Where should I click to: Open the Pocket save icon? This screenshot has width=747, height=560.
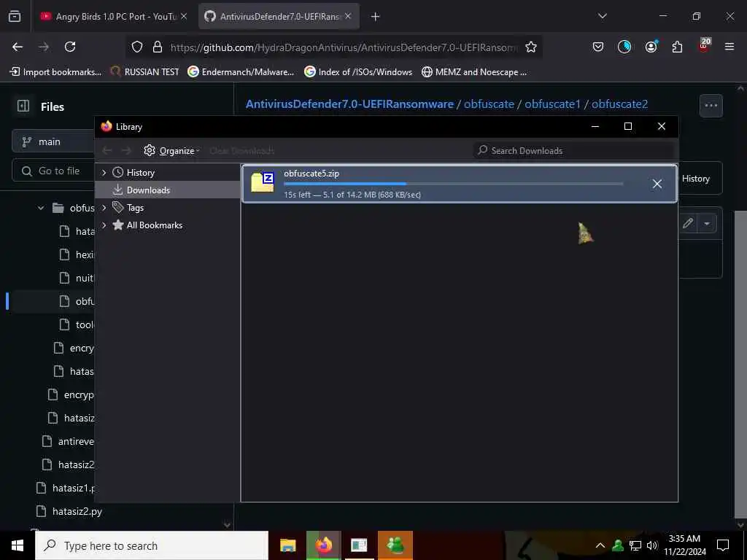point(598,47)
